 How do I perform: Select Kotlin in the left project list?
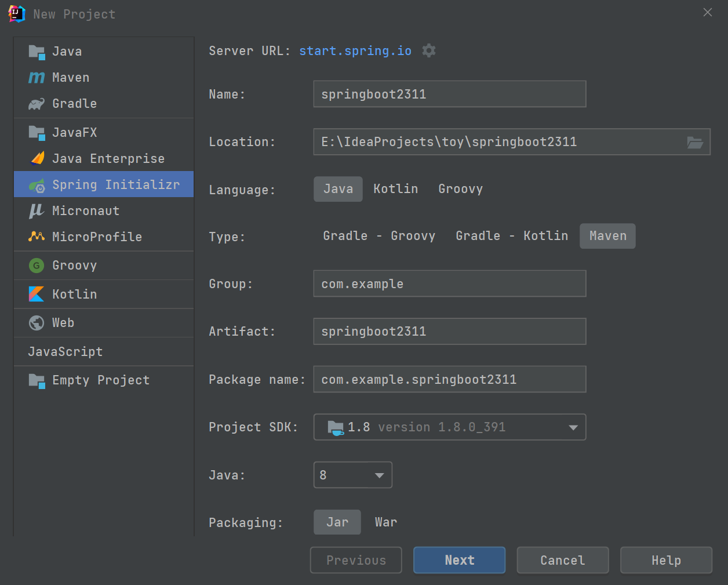104,295
